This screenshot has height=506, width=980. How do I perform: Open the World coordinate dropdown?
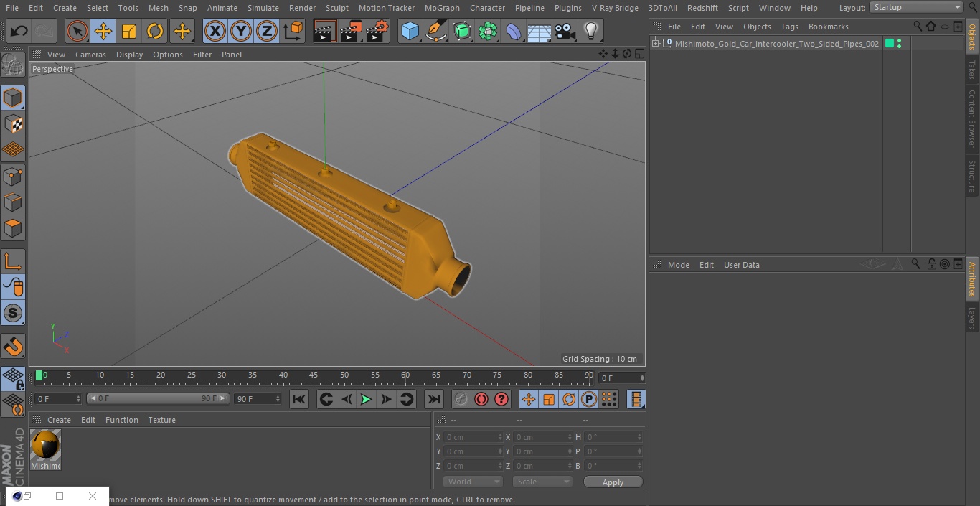pos(473,482)
